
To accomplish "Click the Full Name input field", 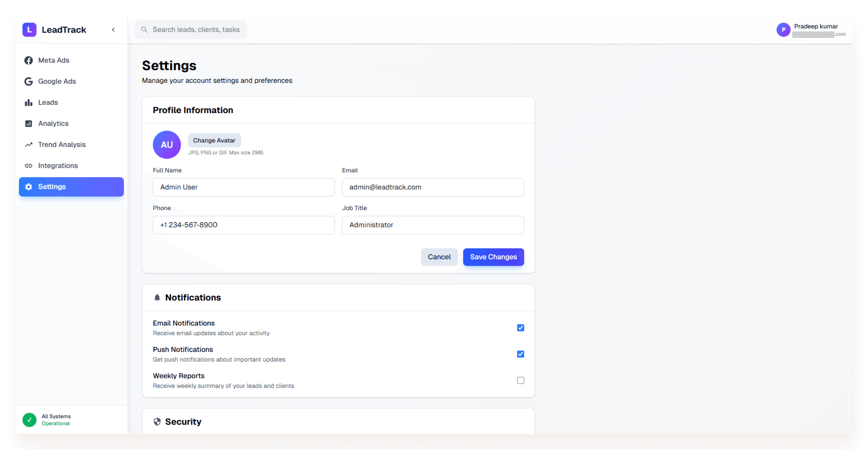I will pyautogui.click(x=243, y=187).
